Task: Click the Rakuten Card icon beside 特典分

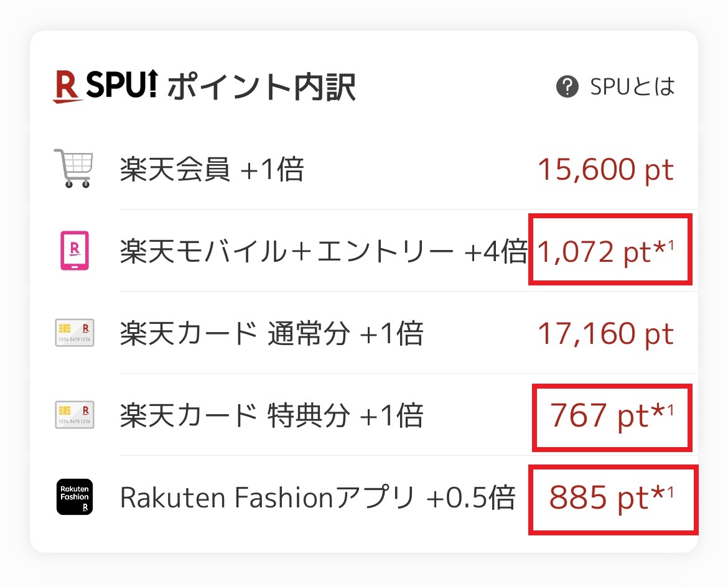Action: [74, 415]
